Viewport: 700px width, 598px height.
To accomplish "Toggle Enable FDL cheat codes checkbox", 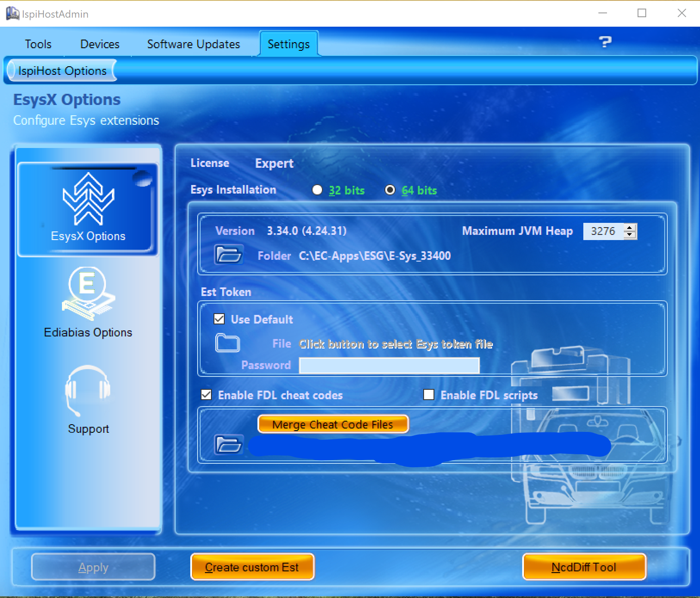I will point(206,395).
